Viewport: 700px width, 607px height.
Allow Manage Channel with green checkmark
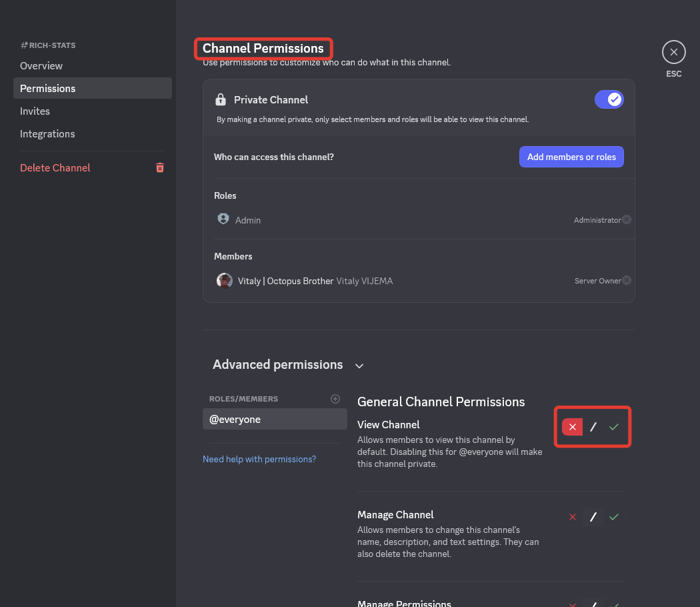coord(614,517)
